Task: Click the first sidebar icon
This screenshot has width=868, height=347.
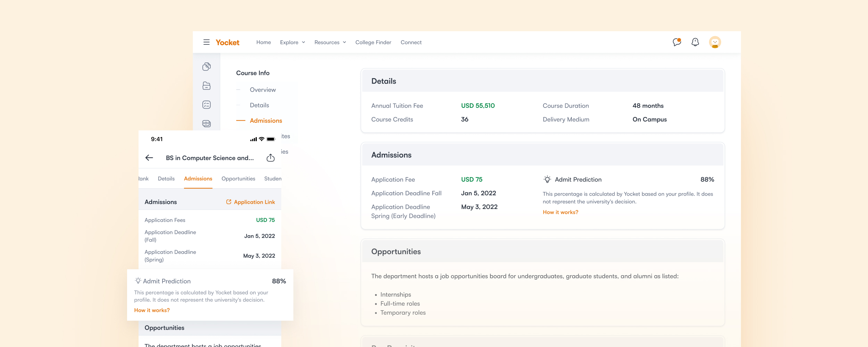Action: 207,66
